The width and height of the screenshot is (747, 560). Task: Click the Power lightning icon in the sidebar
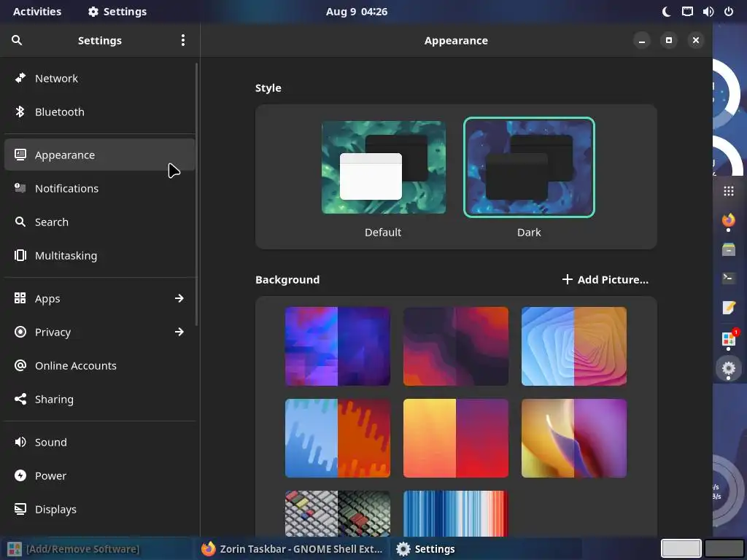coord(20,475)
